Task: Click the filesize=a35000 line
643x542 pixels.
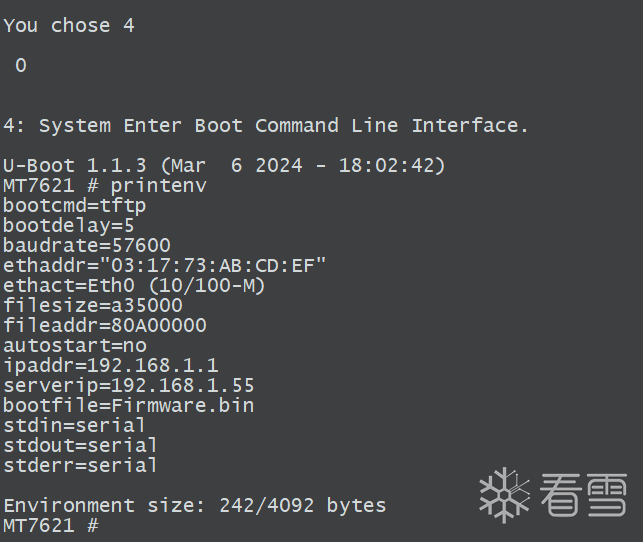Action: (93, 305)
